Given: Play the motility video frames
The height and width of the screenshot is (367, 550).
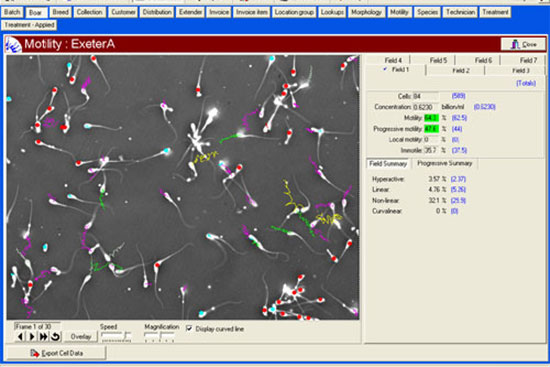Looking at the screenshot, I should 32,337.
